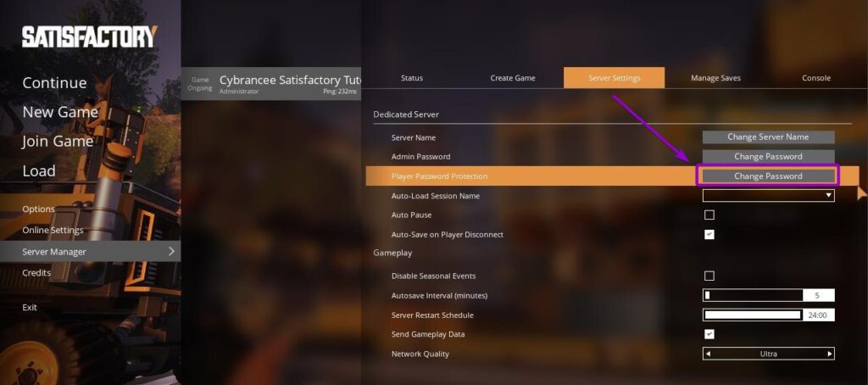This screenshot has width=868, height=385.
Task: Go to the Manage Saves tab
Action: point(715,78)
